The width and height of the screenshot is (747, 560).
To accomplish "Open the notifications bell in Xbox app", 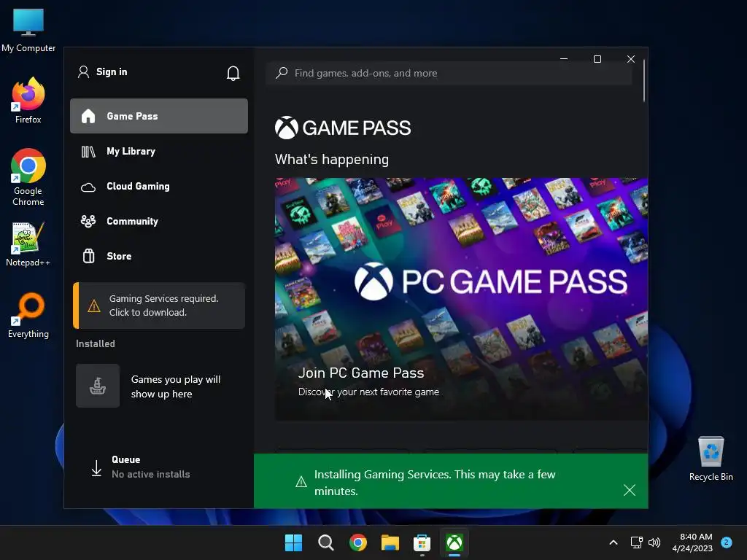I will tap(233, 73).
